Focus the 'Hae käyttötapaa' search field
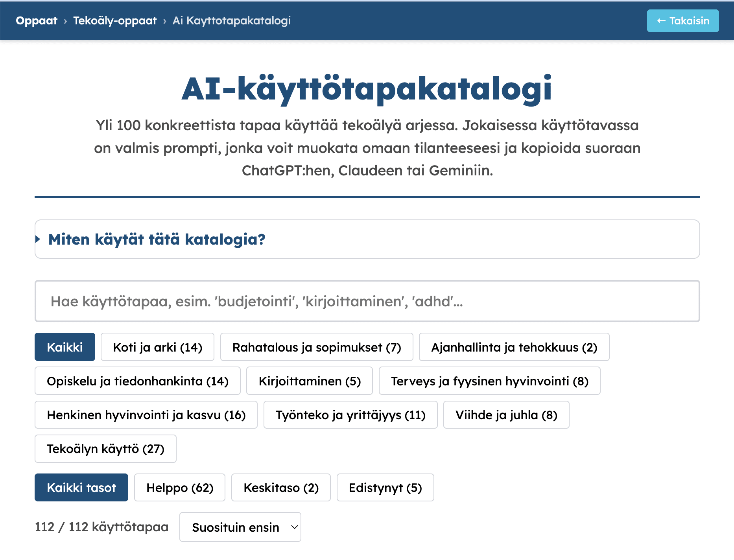 tap(367, 301)
